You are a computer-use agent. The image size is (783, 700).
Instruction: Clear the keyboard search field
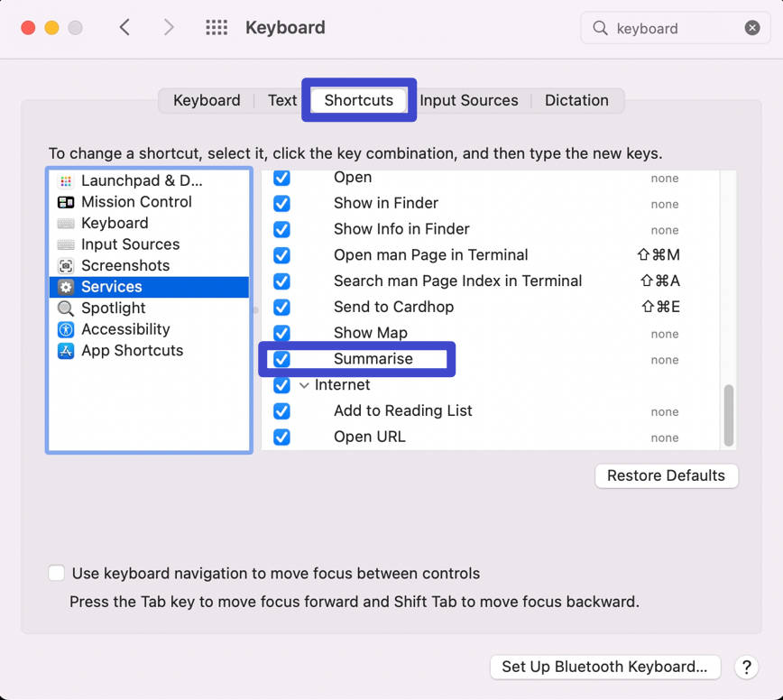753,28
